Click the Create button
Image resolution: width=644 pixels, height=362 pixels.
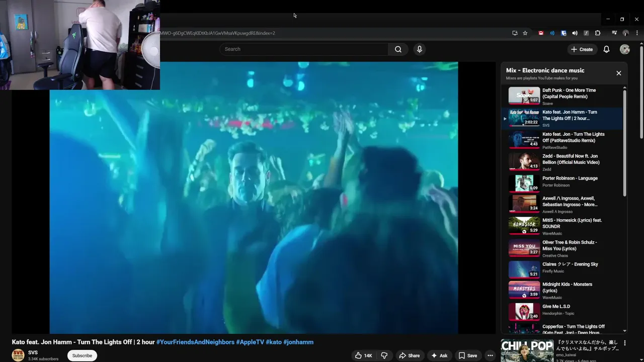tap(582, 49)
